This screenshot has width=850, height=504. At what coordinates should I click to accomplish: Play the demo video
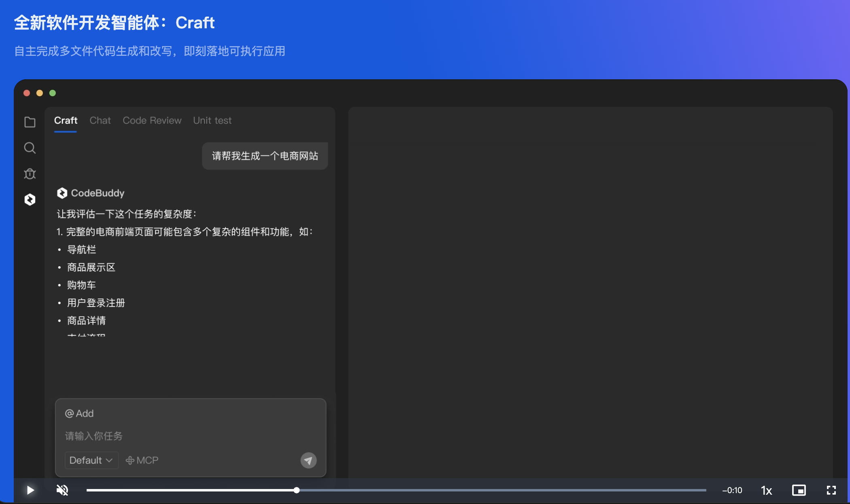pos(30,490)
